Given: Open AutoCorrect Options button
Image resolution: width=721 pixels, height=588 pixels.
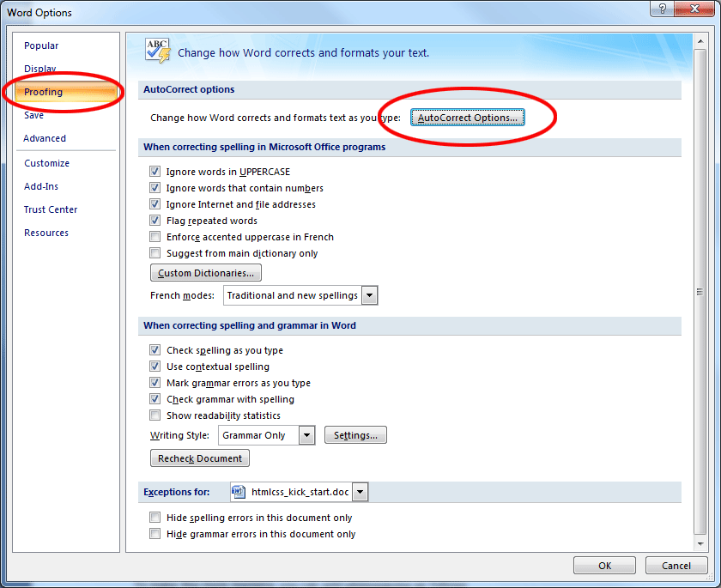Looking at the screenshot, I should coord(467,118).
